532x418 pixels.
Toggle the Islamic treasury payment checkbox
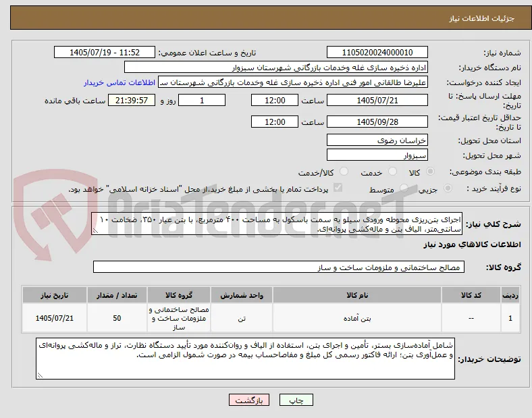click(x=338, y=188)
